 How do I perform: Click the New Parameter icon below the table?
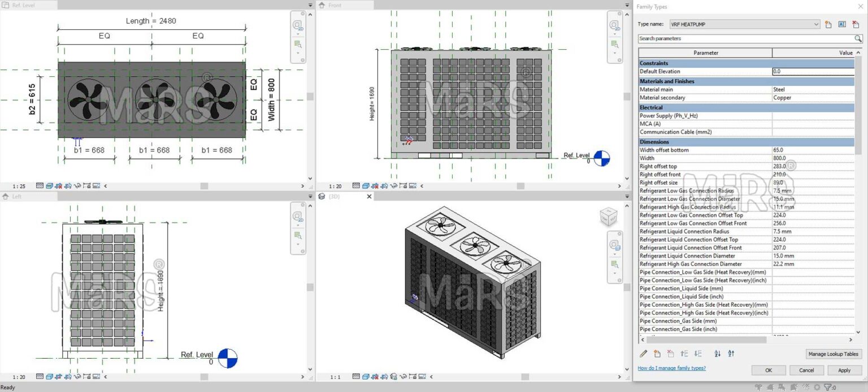[x=657, y=354]
